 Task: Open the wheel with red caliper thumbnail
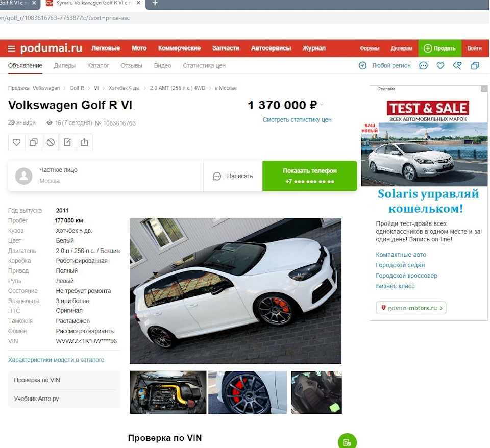248,392
